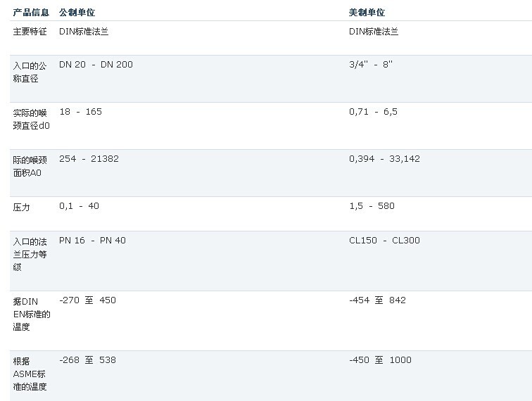Select the 254 - 21382 area value
This screenshot has width=532, height=401.
pos(89,159)
